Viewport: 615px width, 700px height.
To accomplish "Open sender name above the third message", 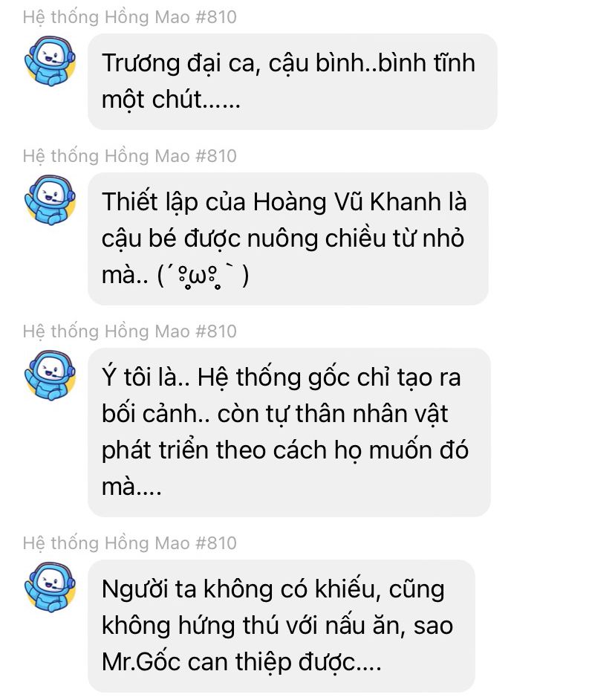I will point(129,331).
